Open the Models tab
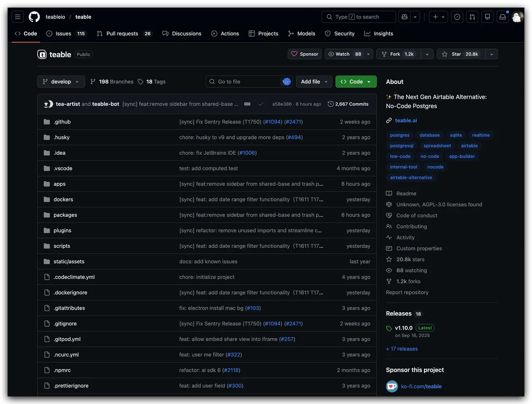The width and height of the screenshot is (532, 404). point(302,34)
